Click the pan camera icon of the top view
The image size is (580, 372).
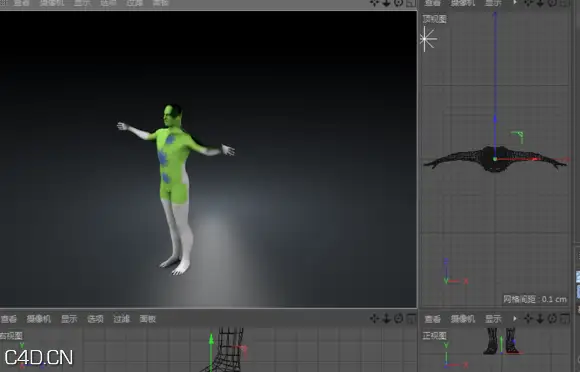(528, 3)
